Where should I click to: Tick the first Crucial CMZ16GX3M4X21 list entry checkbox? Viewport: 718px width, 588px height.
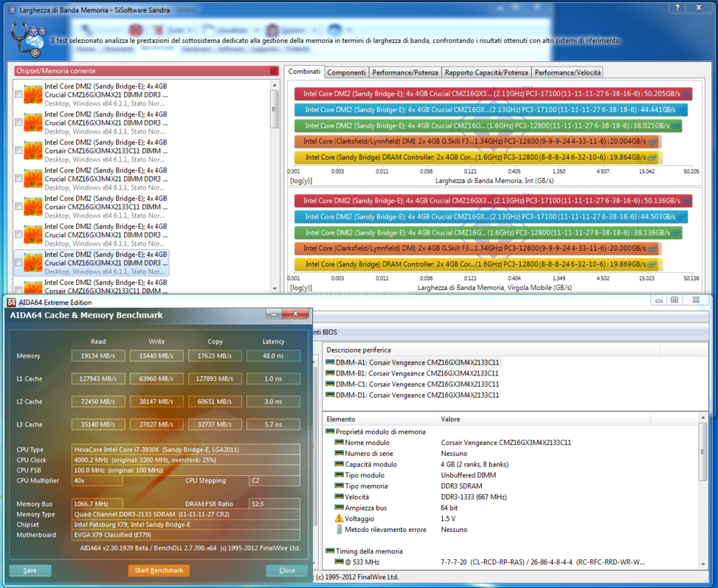pos(19,94)
